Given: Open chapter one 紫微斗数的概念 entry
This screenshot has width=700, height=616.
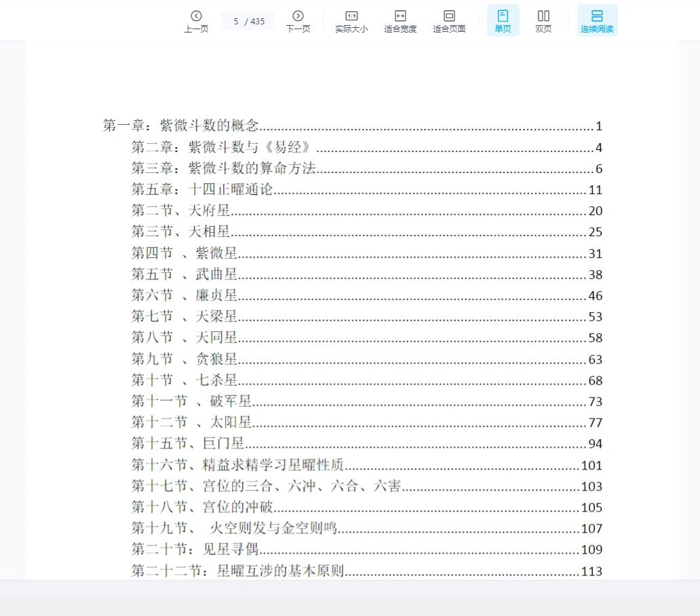Looking at the screenshot, I should [181, 126].
